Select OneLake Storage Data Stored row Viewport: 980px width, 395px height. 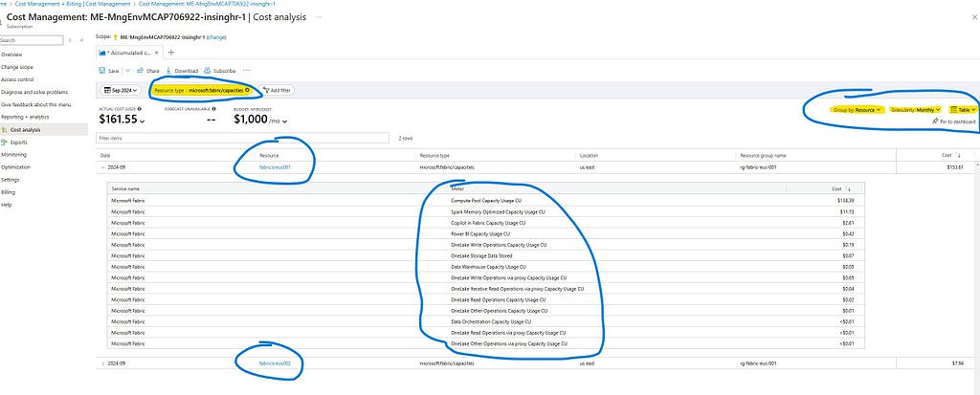tap(485, 255)
